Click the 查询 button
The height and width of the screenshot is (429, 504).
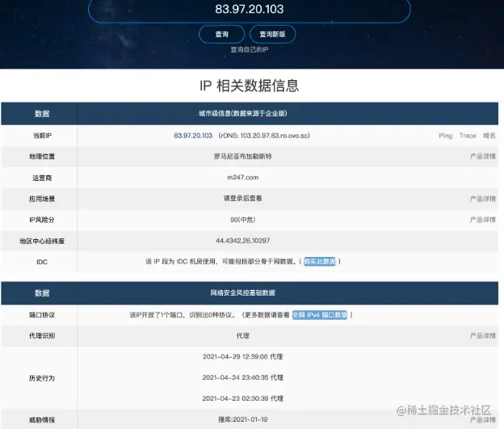[221, 34]
